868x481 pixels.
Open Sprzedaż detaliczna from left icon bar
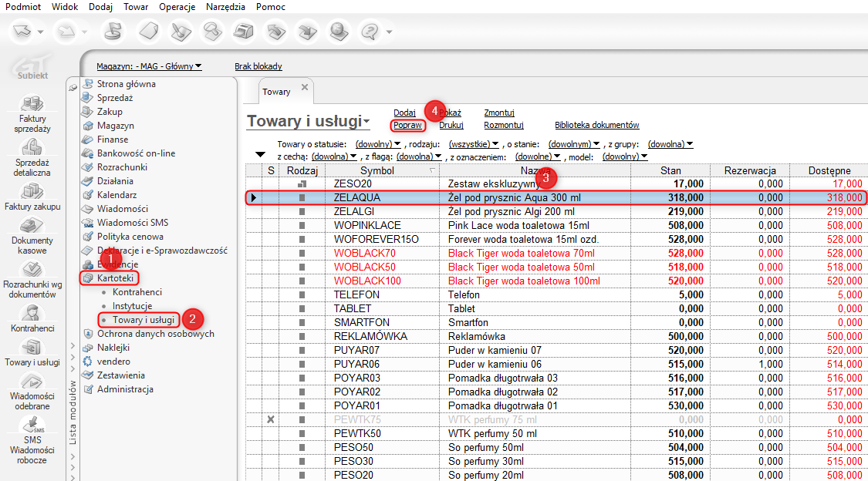(x=32, y=148)
